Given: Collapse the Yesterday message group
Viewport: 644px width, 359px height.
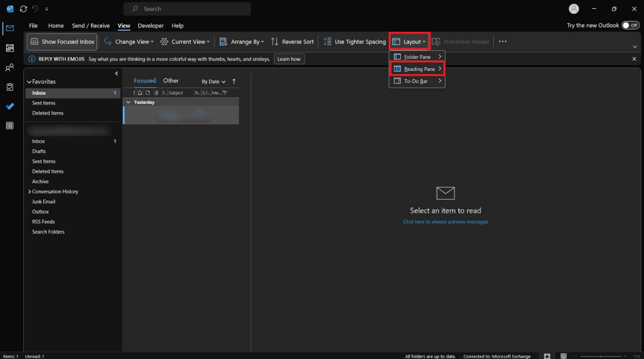Looking at the screenshot, I should pos(129,102).
